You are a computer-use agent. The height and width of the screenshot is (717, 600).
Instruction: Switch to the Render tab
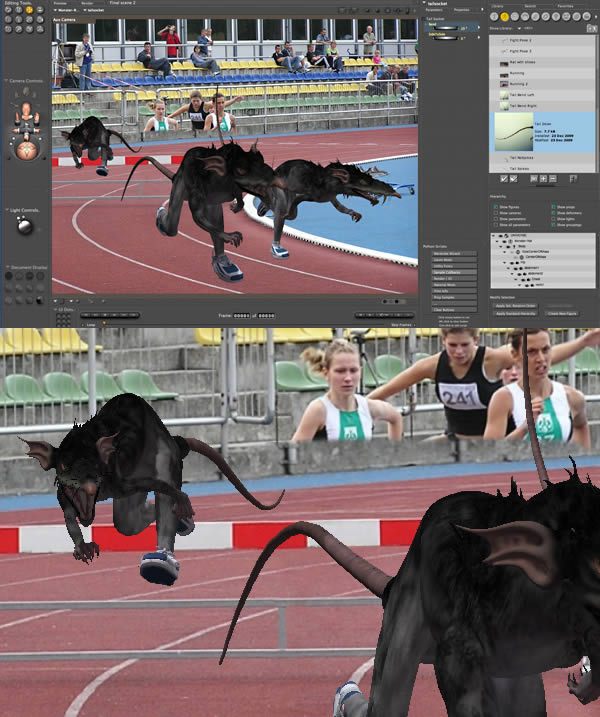coord(87,3)
